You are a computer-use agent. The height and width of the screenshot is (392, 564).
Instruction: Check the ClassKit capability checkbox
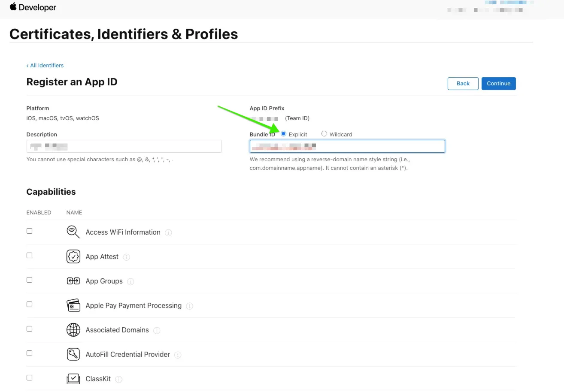tap(29, 377)
